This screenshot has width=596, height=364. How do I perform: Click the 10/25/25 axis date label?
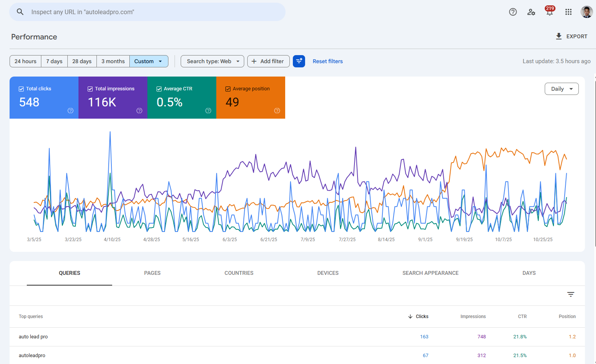[x=543, y=240]
